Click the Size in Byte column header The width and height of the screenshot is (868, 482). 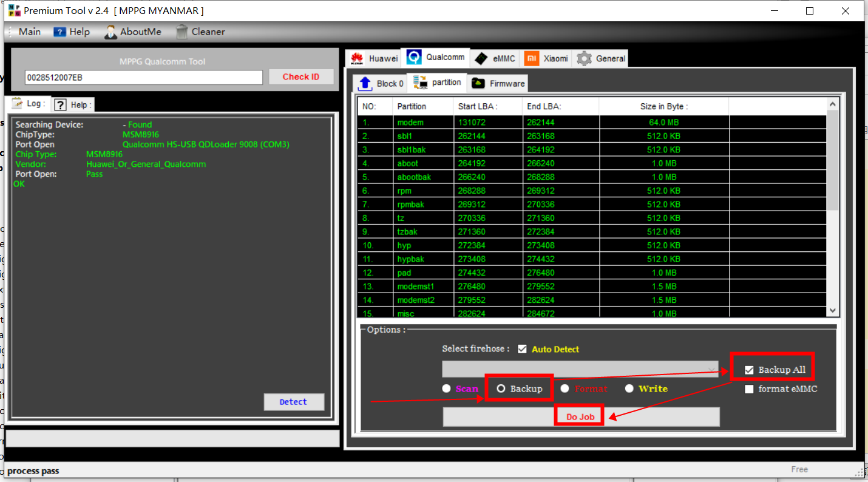(663, 106)
